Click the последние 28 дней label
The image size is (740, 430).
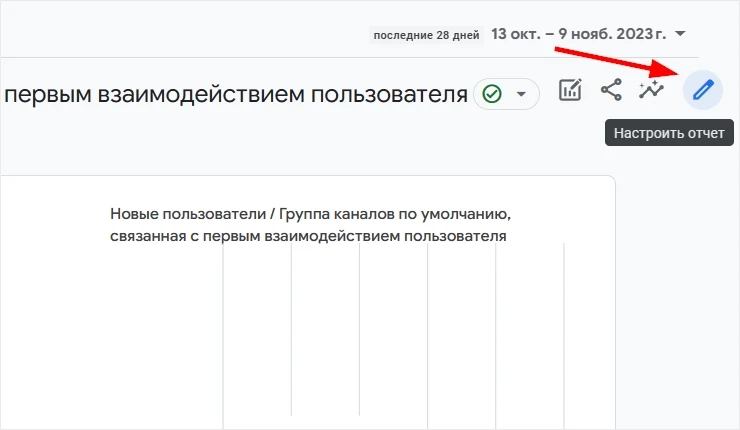coord(426,35)
